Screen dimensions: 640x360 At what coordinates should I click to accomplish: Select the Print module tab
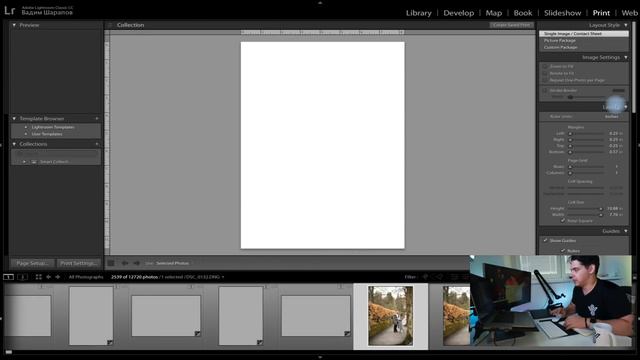(x=601, y=13)
